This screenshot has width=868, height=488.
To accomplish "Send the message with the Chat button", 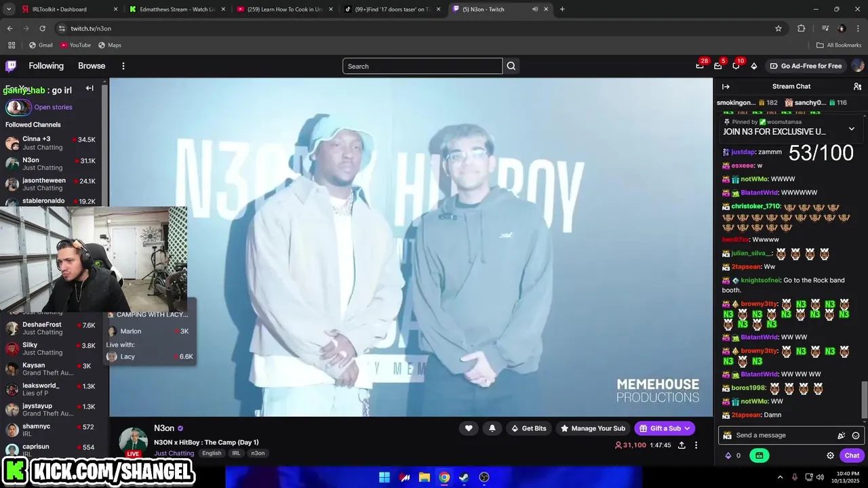I will pyautogui.click(x=852, y=455).
